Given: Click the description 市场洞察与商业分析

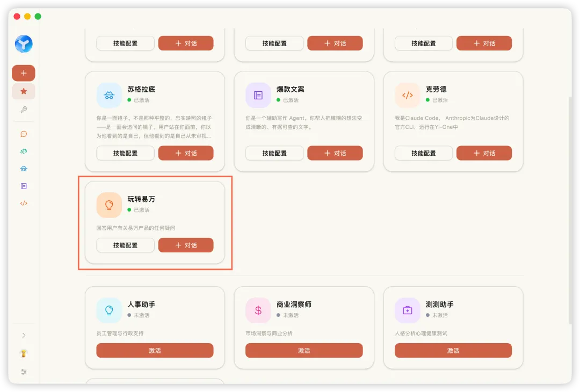Looking at the screenshot, I should pos(269,333).
